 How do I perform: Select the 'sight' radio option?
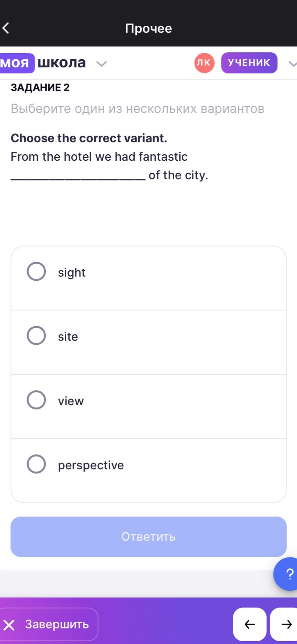coord(36,271)
